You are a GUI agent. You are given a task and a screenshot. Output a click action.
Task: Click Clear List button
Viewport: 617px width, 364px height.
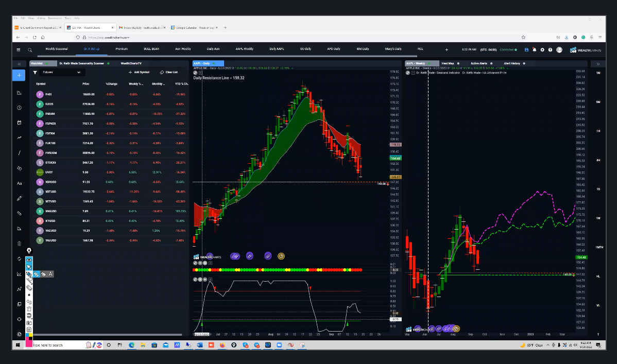[x=169, y=73]
